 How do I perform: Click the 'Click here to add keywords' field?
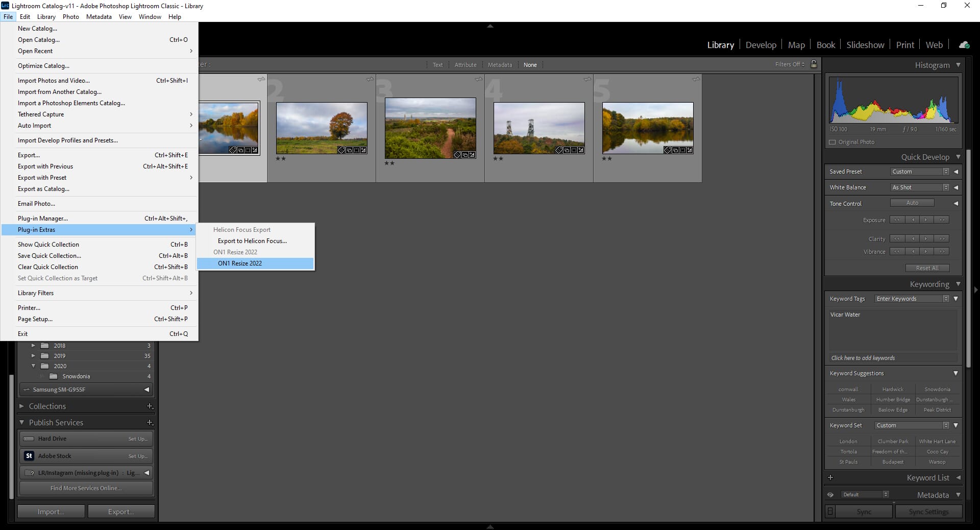[893, 358]
